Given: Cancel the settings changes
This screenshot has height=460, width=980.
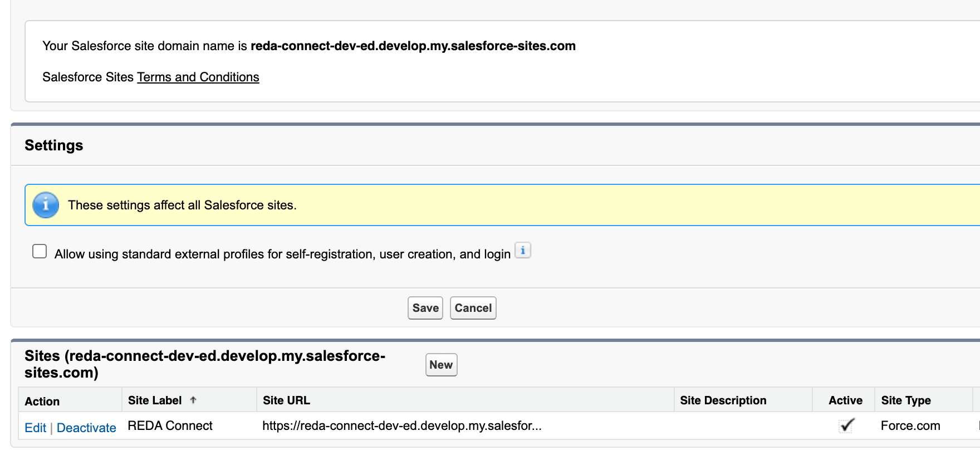Looking at the screenshot, I should pos(473,308).
